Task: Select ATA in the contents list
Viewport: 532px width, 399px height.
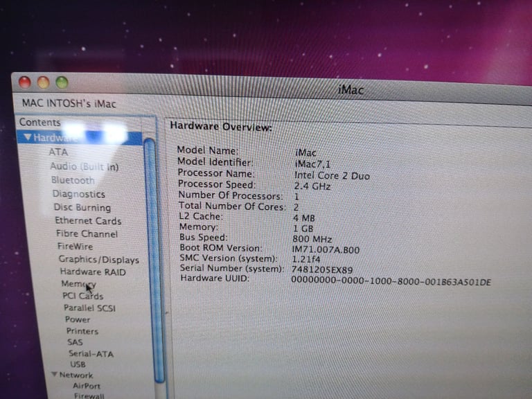Action: coord(58,152)
